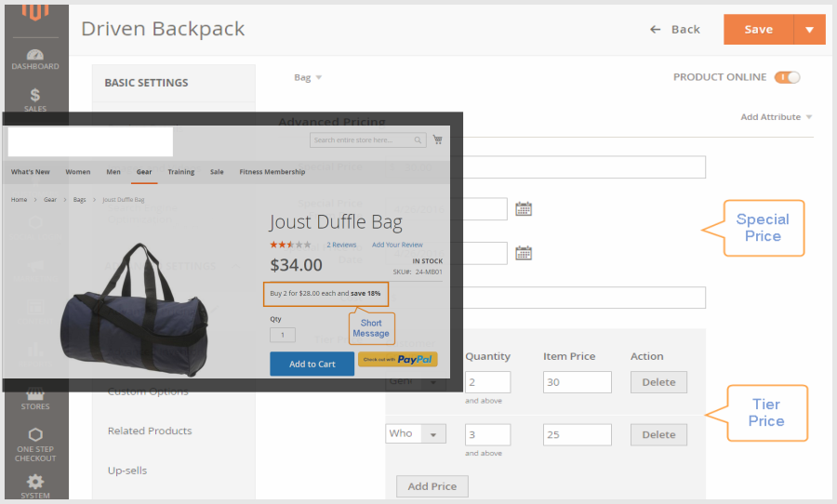Open Up-sells settings section
This screenshot has width=837, height=504.
(x=127, y=471)
